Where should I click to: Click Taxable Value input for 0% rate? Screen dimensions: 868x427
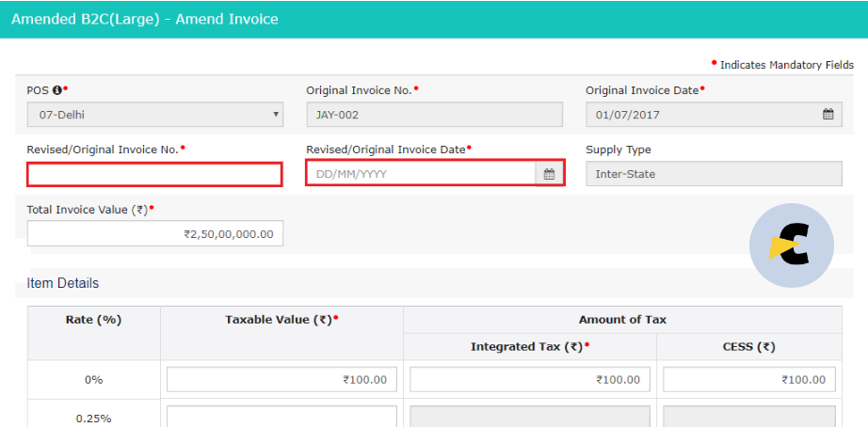click(x=281, y=379)
